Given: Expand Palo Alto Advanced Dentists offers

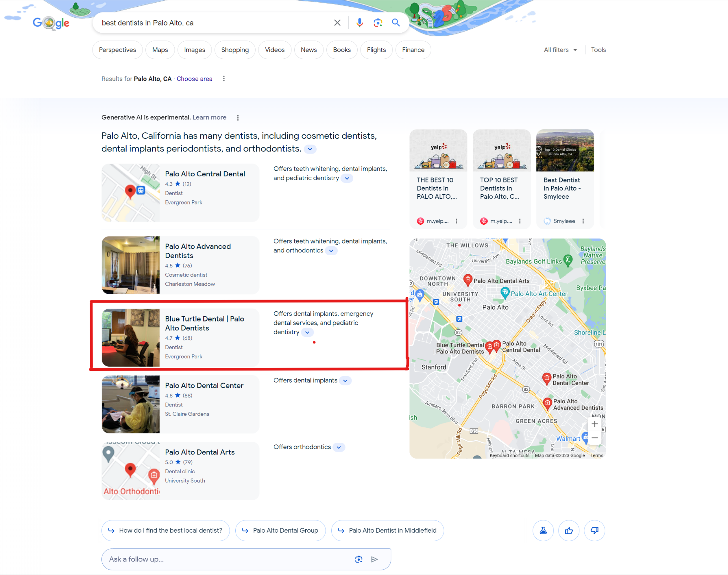Looking at the screenshot, I should coord(331,251).
